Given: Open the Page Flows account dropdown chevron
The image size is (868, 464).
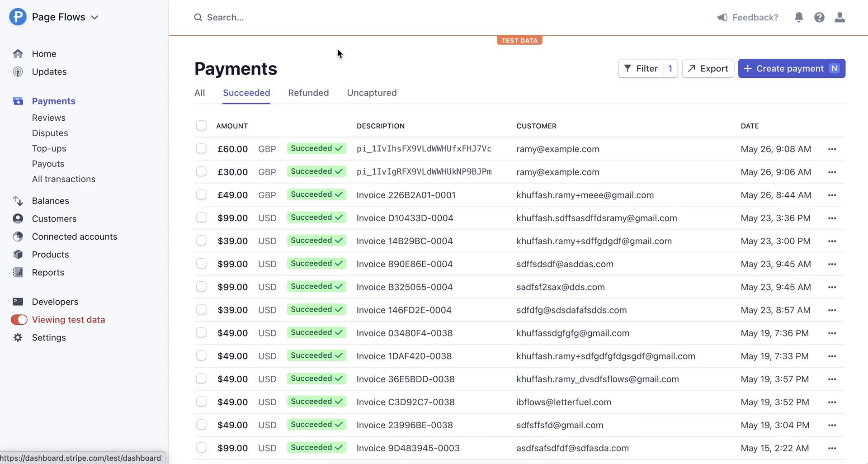Looking at the screenshot, I should [94, 17].
